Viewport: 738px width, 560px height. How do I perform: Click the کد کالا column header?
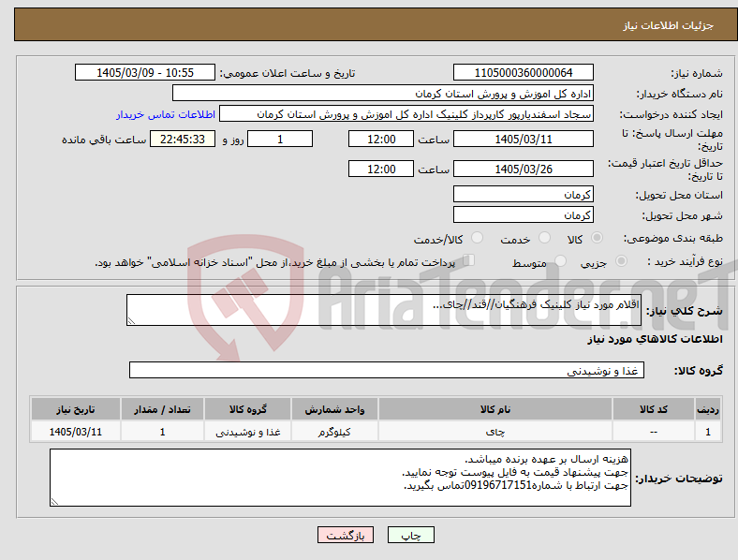[x=654, y=409]
